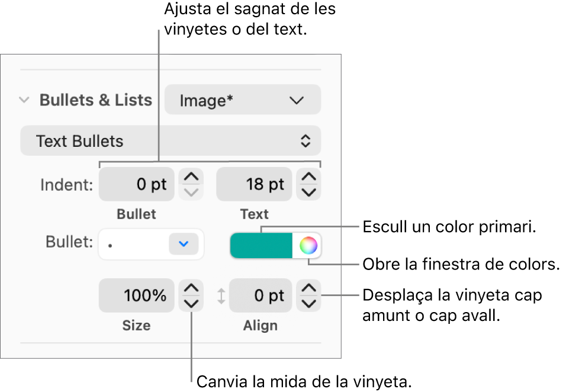Collapse the Bullets & Lists section
Viewport: 566px width, 392px height.
click(24, 99)
